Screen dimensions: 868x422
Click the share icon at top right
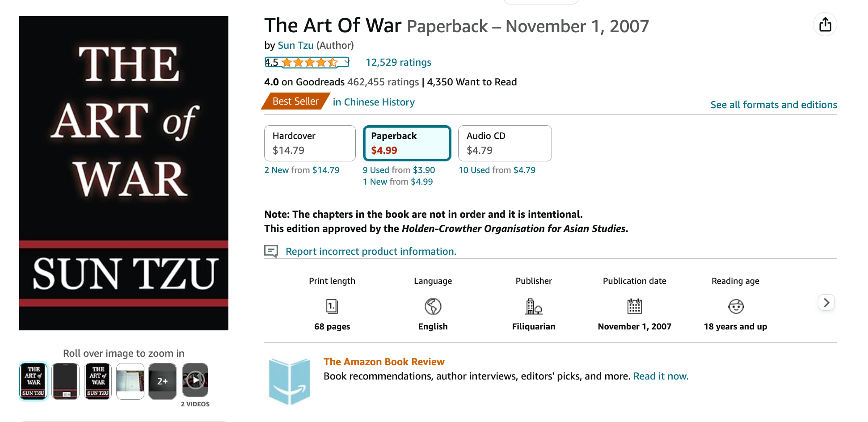(825, 24)
